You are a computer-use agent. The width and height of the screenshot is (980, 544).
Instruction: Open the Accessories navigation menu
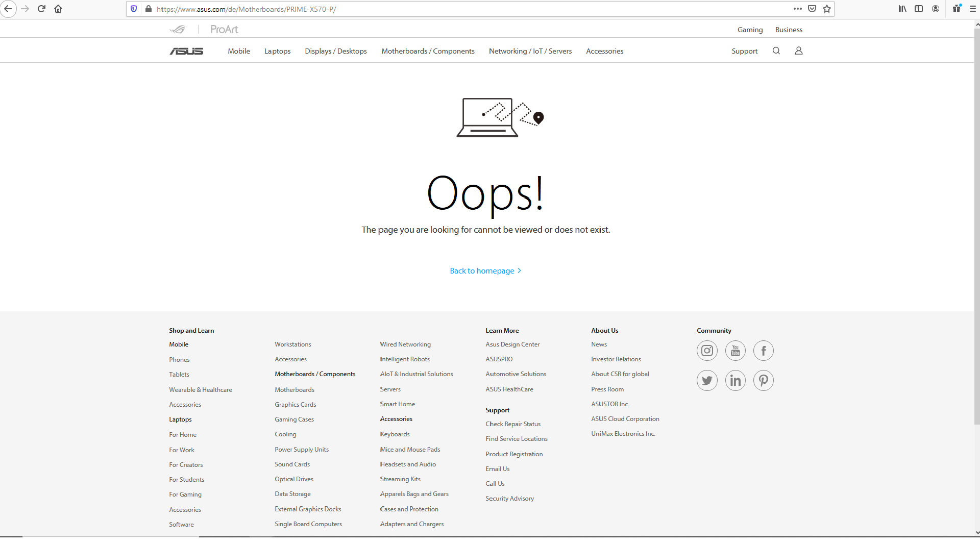(x=604, y=51)
